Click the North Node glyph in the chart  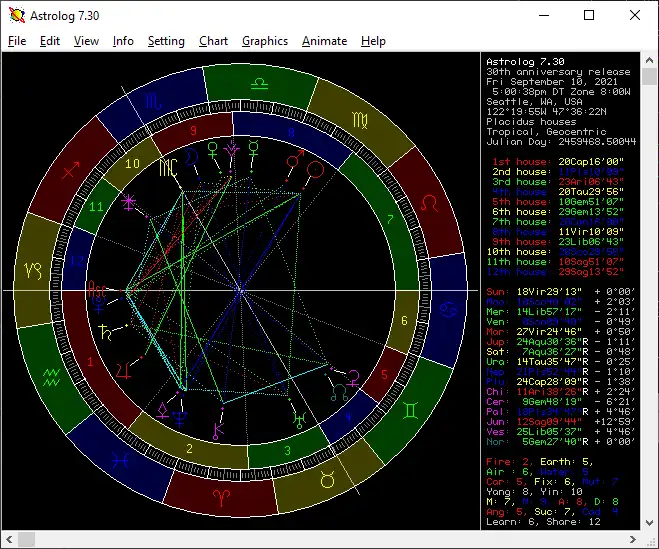(x=339, y=393)
